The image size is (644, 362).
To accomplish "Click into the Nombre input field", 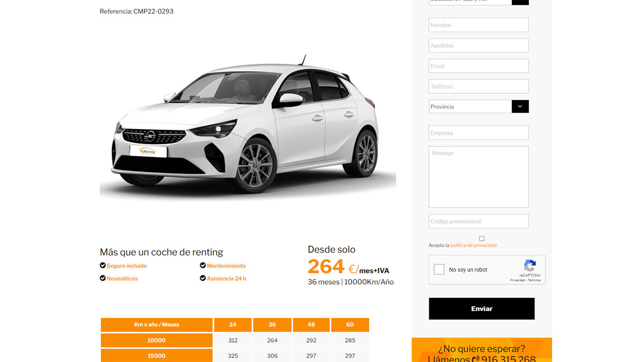I will 479,25.
